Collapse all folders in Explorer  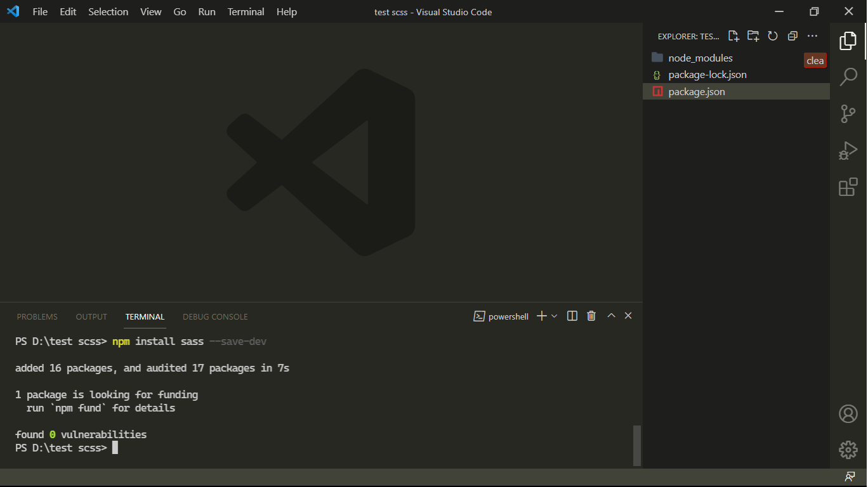pyautogui.click(x=792, y=36)
